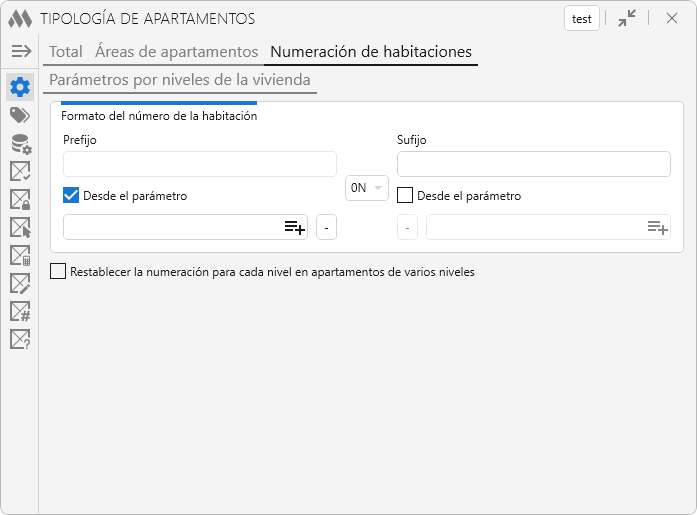Uncheck the prefix "Desde el parámetro" checkbox
This screenshot has width=697, height=515.
[71, 196]
